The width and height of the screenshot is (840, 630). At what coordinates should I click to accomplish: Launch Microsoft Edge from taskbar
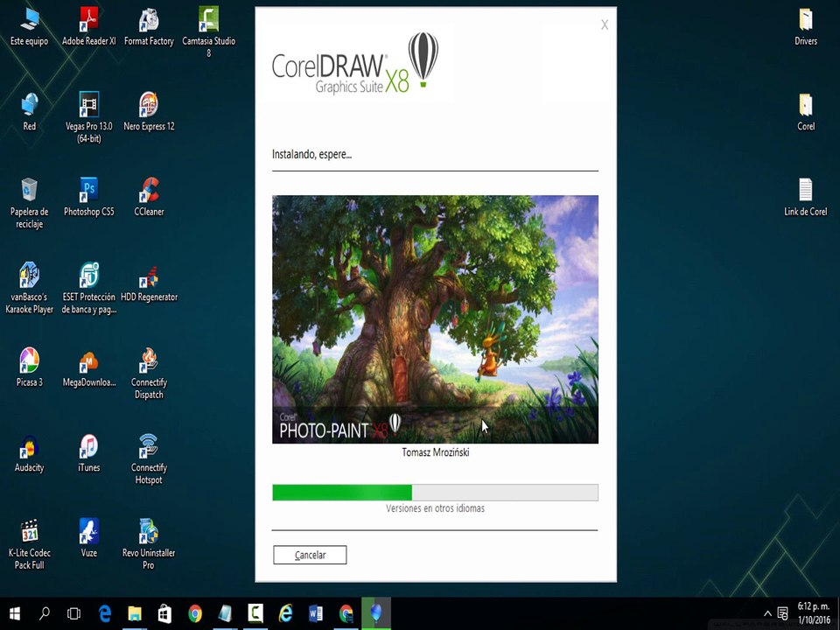coord(104,613)
